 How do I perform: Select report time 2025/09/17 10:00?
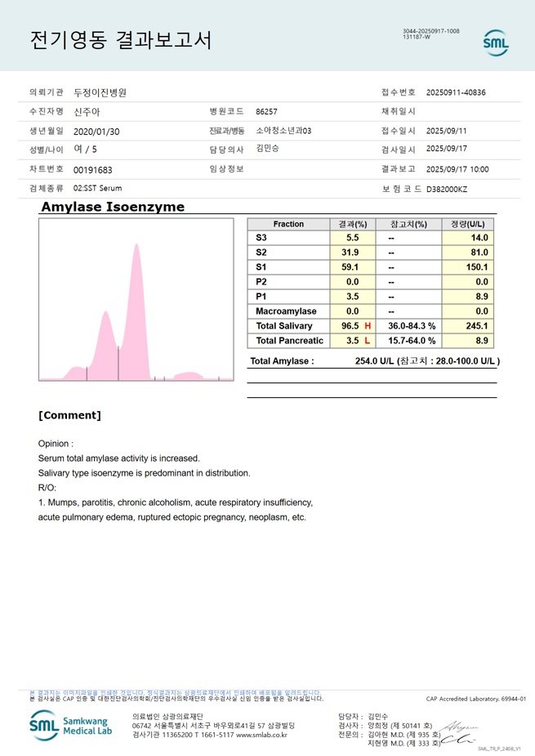point(457,169)
